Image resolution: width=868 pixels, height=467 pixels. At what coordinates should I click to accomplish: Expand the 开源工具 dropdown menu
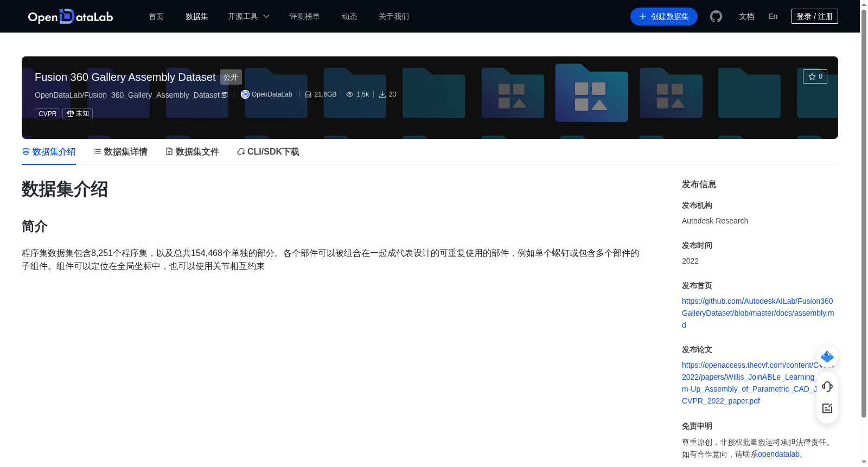pyautogui.click(x=248, y=16)
